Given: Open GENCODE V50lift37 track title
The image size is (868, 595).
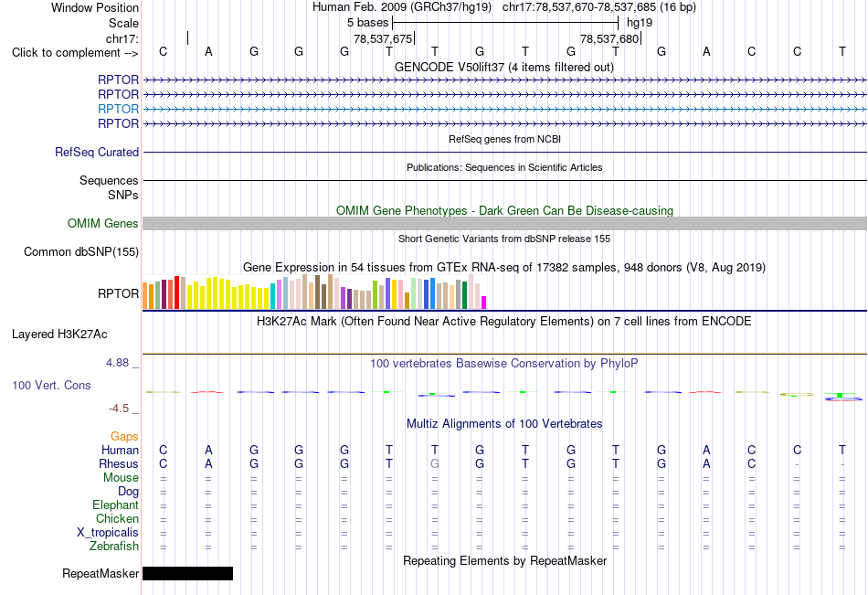Looking at the screenshot, I should pos(503,67).
